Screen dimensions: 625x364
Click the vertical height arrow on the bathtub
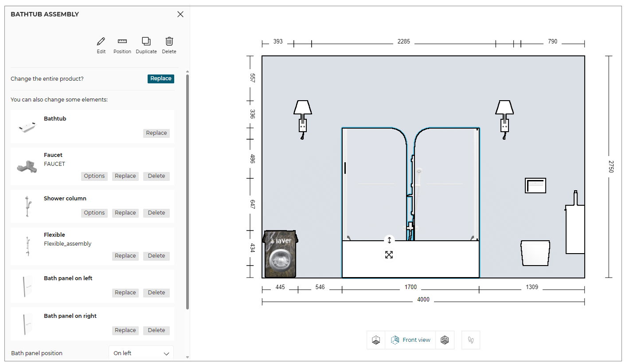(389, 240)
